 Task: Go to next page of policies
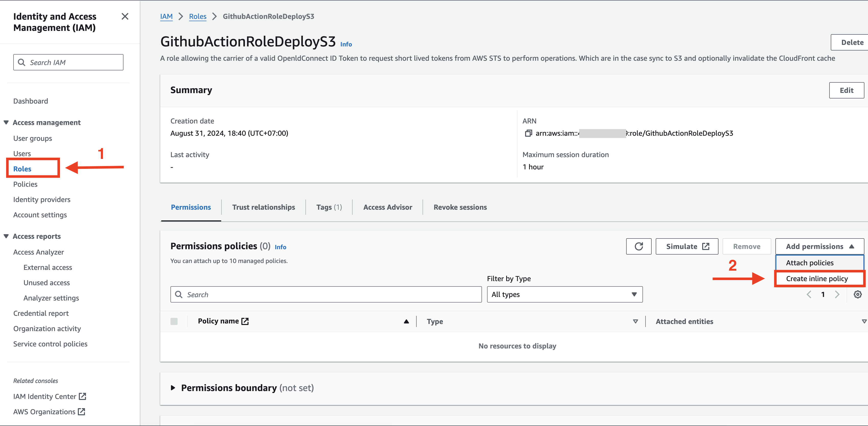coord(837,295)
